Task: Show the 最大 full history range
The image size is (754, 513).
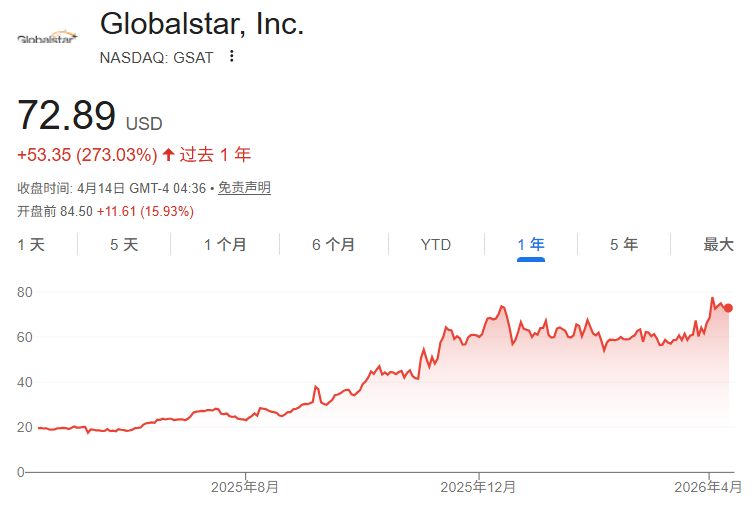Action: (x=718, y=245)
